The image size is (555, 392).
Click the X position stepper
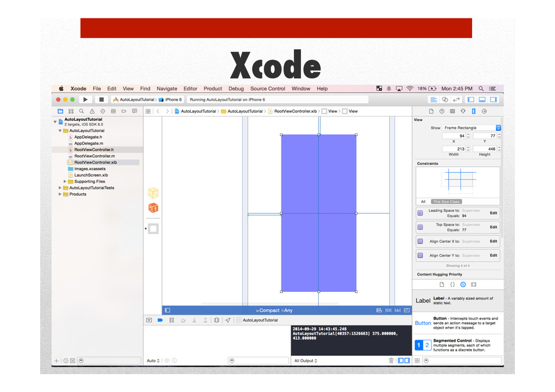pyautogui.click(x=468, y=136)
